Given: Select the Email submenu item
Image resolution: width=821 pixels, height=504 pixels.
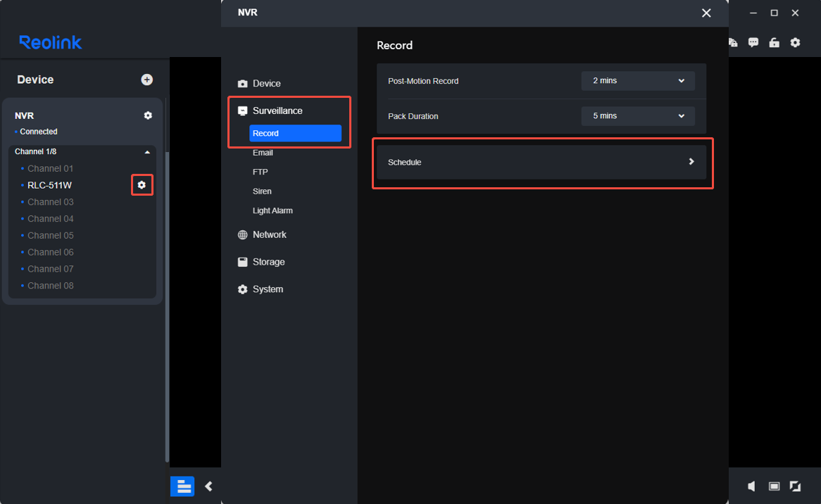Looking at the screenshot, I should tap(263, 153).
